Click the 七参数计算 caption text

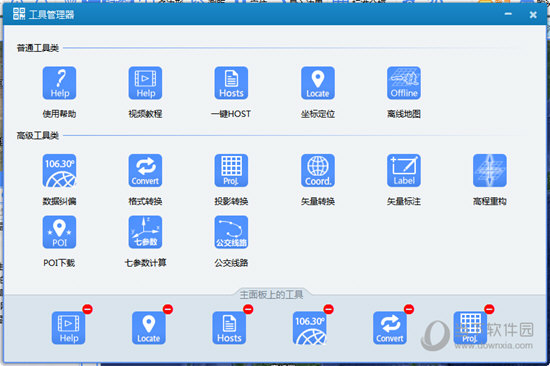[145, 263]
